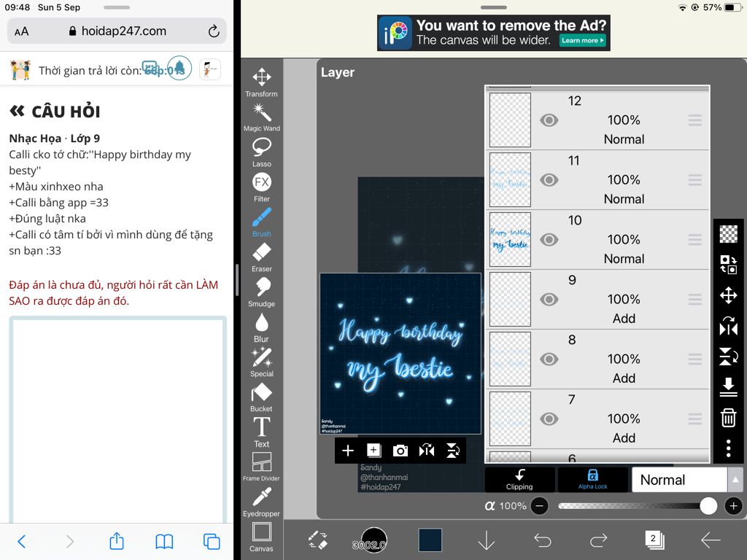
Task: Select layer 11 row
Action: click(597, 180)
